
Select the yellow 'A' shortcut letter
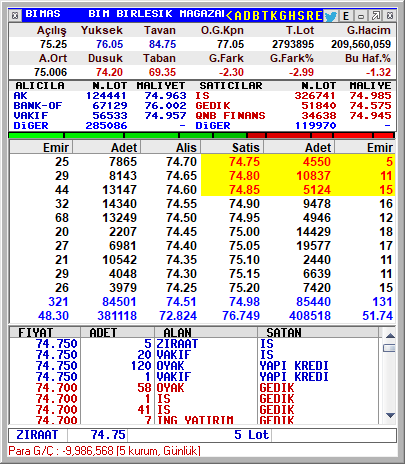pos(238,16)
